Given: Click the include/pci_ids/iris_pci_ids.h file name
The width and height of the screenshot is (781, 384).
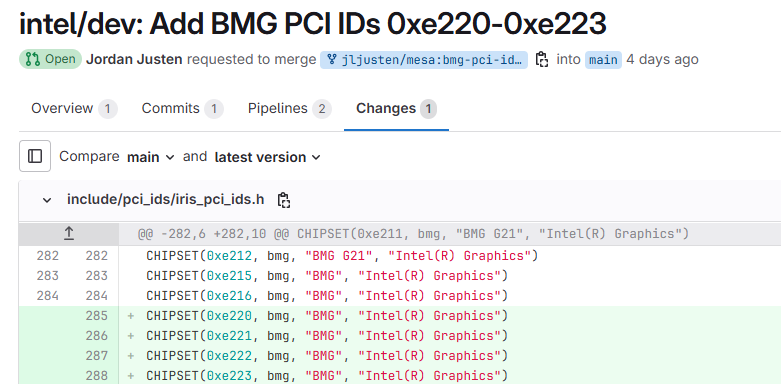Looking at the screenshot, I should tap(166, 200).
